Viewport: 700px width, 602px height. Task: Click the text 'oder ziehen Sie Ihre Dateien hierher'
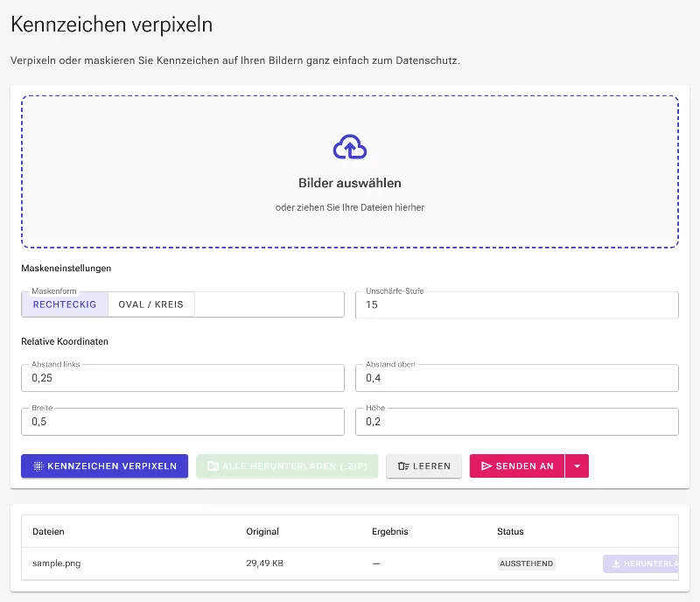(x=349, y=207)
